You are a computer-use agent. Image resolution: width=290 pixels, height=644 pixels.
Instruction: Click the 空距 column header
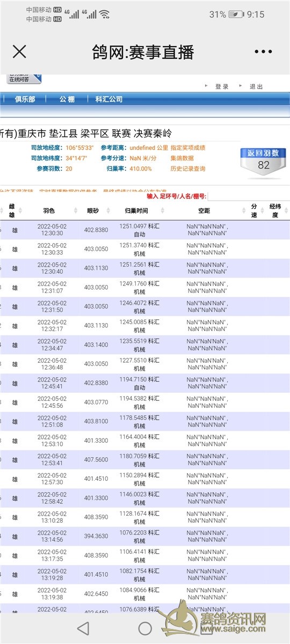pos(204,211)
